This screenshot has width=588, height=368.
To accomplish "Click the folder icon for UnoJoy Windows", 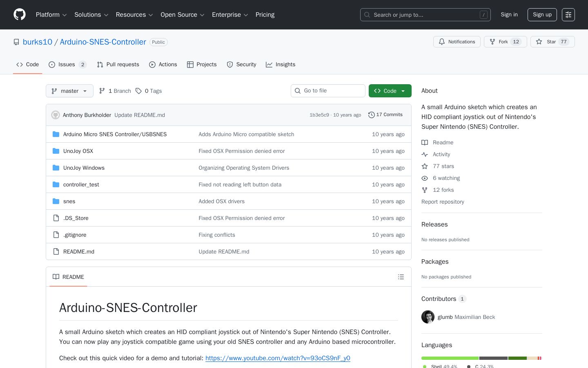I will 56,168.
